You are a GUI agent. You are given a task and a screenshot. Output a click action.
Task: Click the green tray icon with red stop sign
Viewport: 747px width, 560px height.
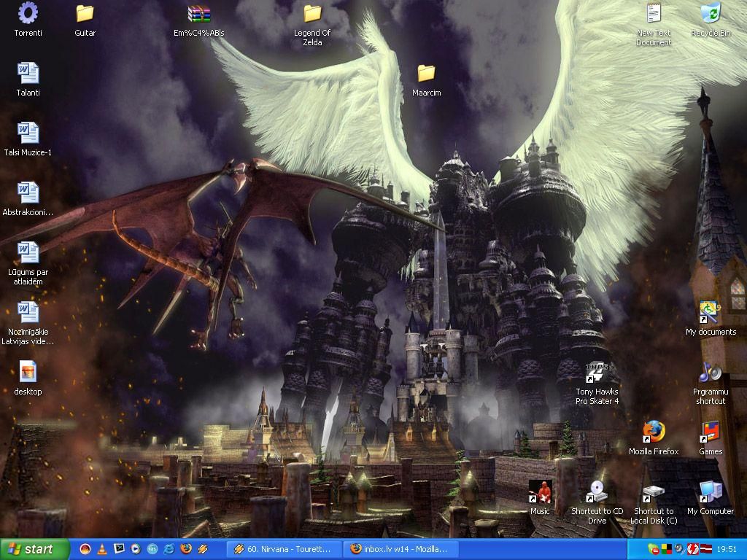point(654,550)
